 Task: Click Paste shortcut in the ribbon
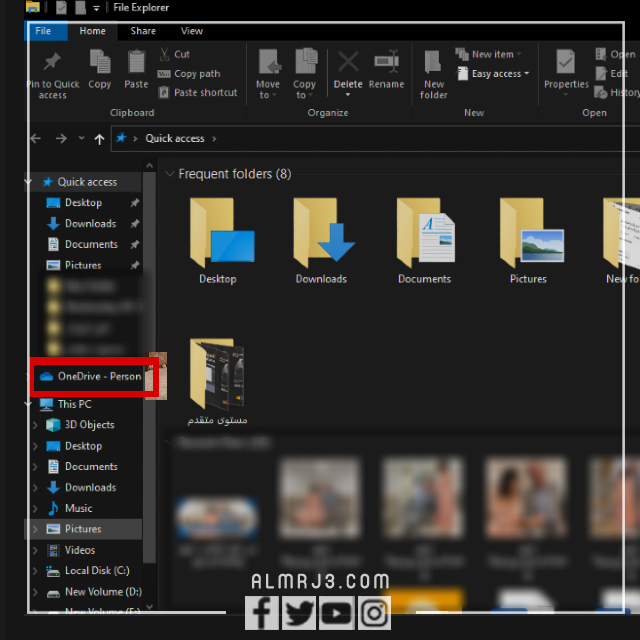tap(198, 92)
